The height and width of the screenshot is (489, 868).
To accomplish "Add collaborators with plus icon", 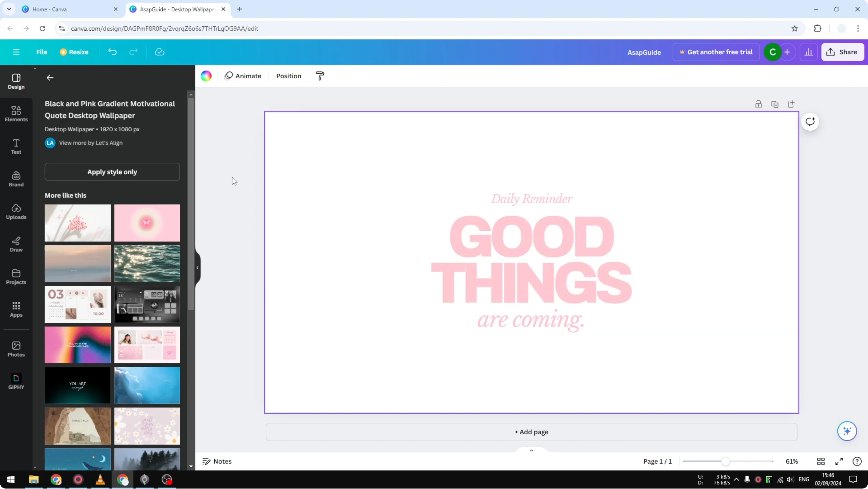I will [x=787, y=52].
